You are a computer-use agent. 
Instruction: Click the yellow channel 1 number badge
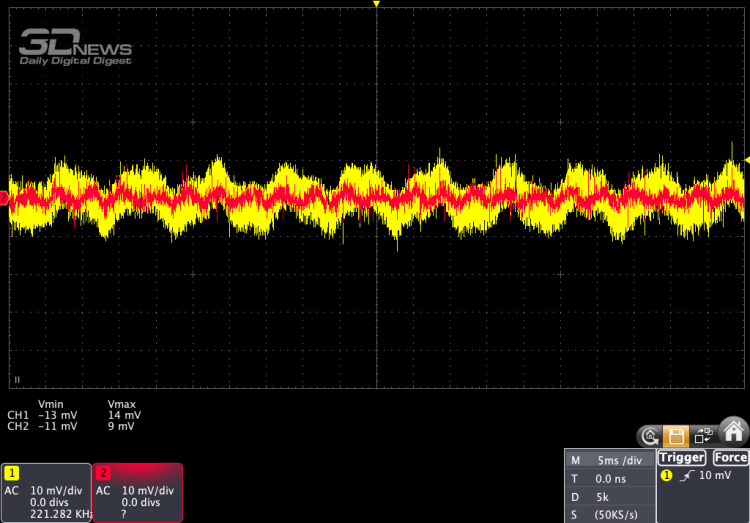(12, 472)
